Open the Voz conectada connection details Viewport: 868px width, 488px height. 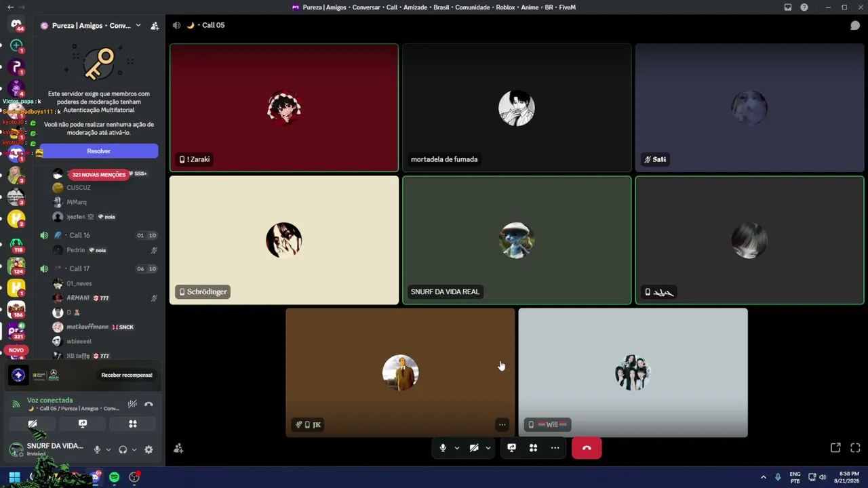tap(50, 400)
